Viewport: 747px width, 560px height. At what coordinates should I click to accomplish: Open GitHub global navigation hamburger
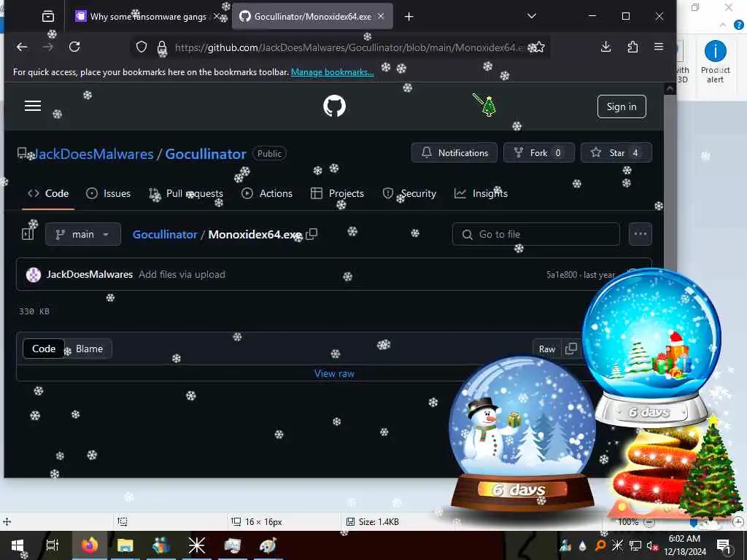33,106
